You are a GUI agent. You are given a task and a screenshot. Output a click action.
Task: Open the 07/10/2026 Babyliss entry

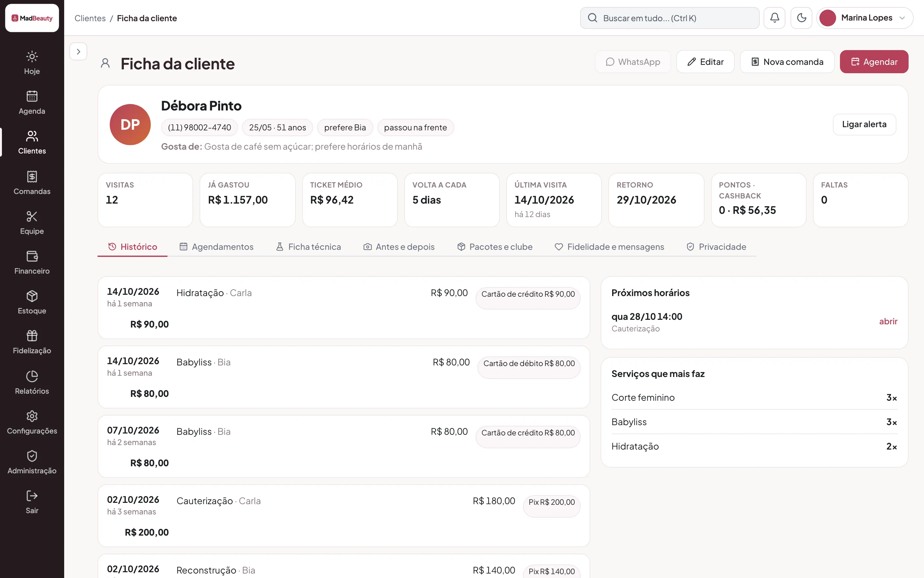pyautogui.click(x=344, y=446)
